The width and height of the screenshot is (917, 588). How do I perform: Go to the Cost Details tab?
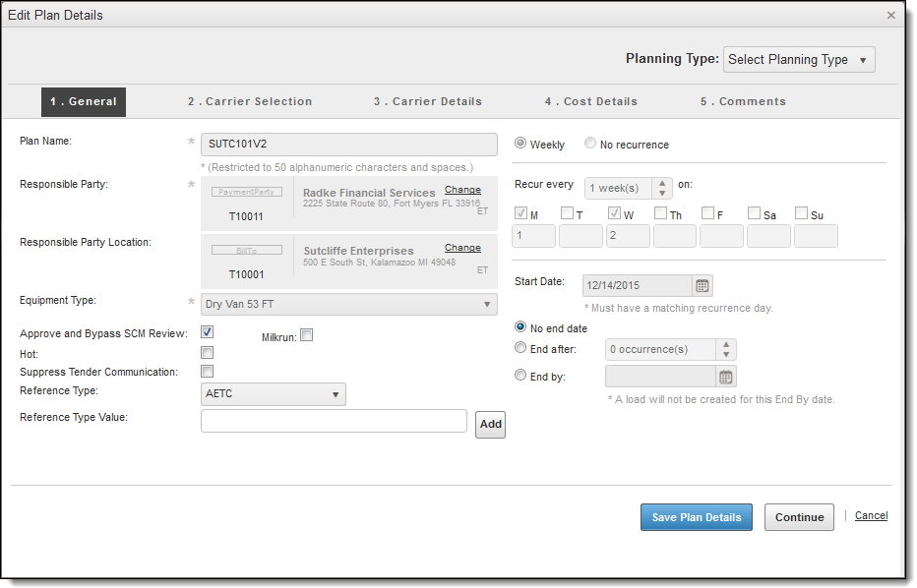[590, 101]
